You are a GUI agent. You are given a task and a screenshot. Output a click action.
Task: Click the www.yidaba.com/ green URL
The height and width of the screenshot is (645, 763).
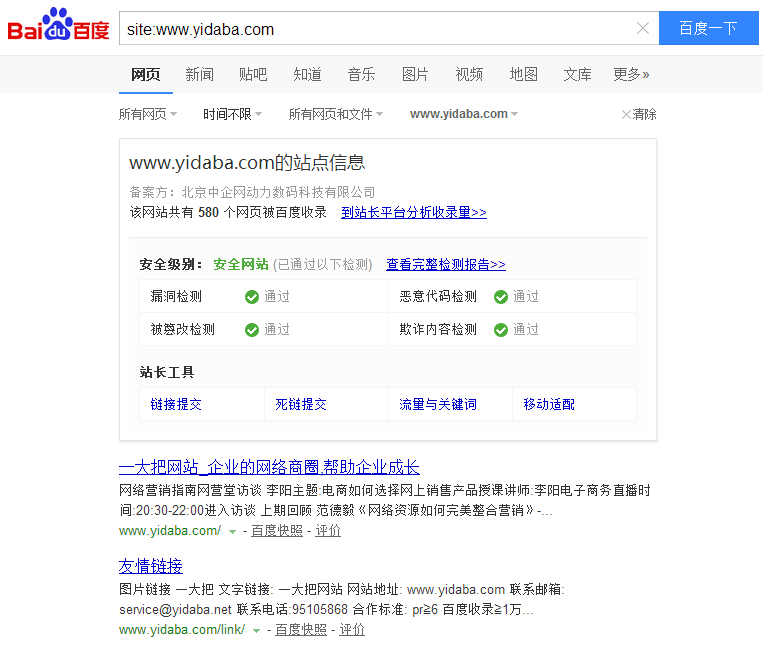(x=170, y=531)
